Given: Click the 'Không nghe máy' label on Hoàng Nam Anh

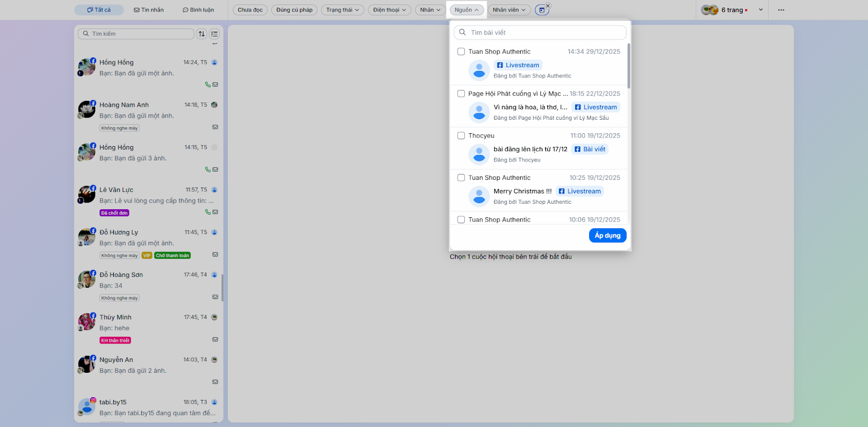Looking at the screenshot, I should tap(119, 128).
